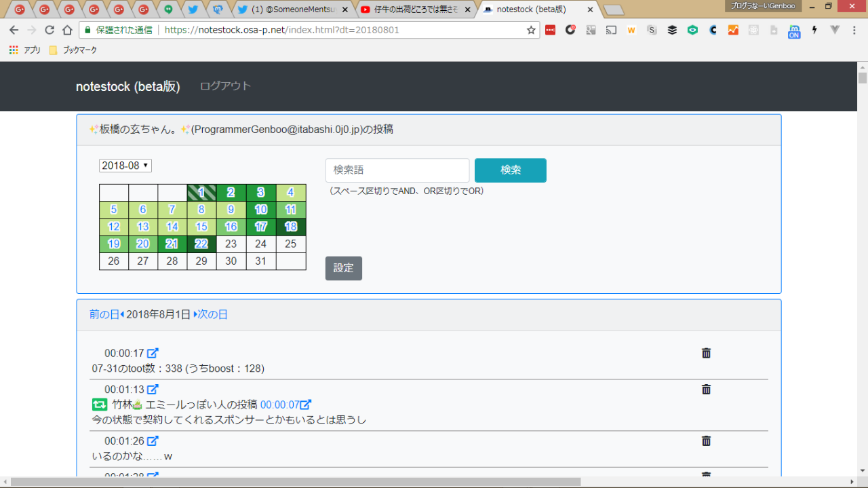Close the @SomeoneMentsu Twitter tab
This screenshot has height=488, width=868.
345,10
